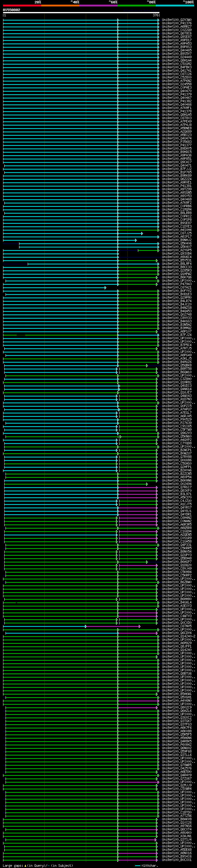197x868 pixels.
Task: Select label UniRef100_B2ZCN5
Action: tap(177, 474)
